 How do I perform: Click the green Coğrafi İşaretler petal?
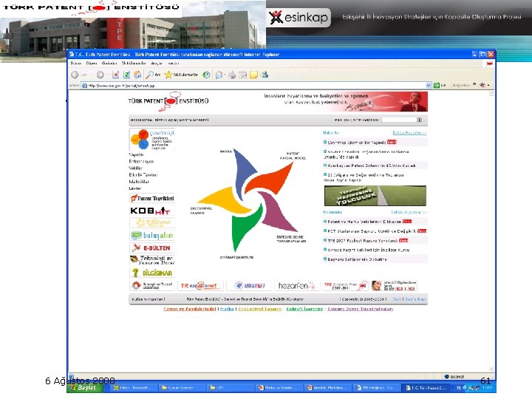point(244,227)
